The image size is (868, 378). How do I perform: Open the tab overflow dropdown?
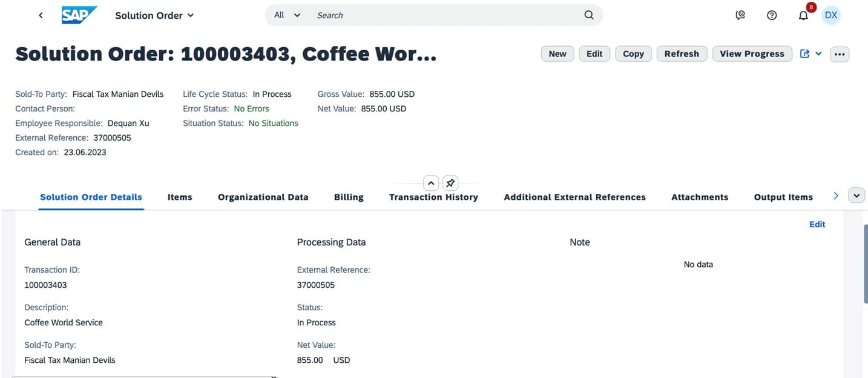point(856,196)
